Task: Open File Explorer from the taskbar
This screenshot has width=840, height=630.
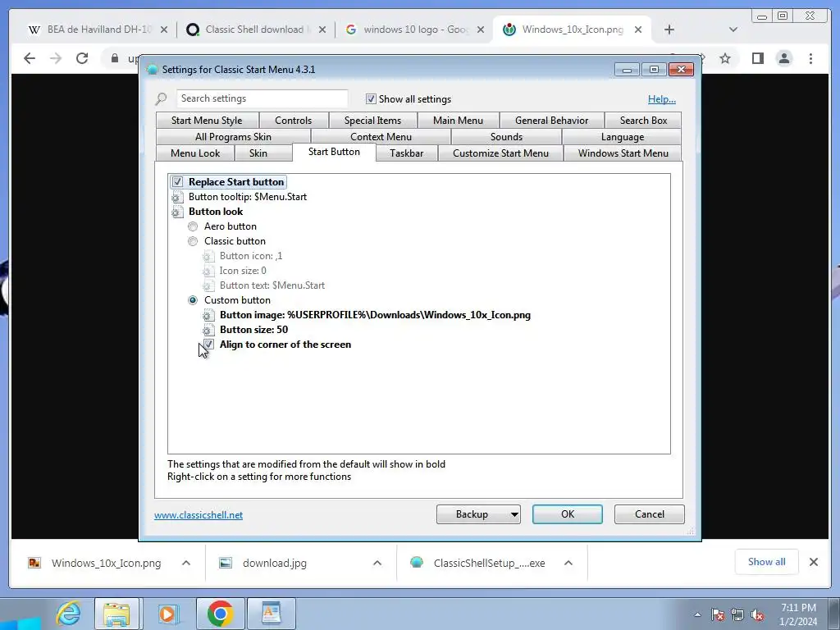Action: click(x=116, y=614)
